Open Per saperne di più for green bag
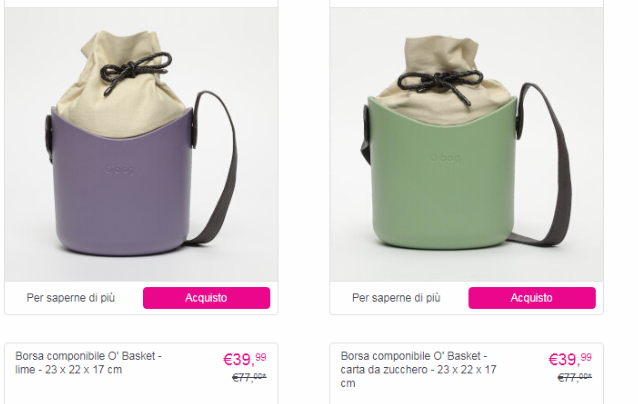The height and width of the screenshot is (404, 638). pyautogui.click(x=396, y=298)
